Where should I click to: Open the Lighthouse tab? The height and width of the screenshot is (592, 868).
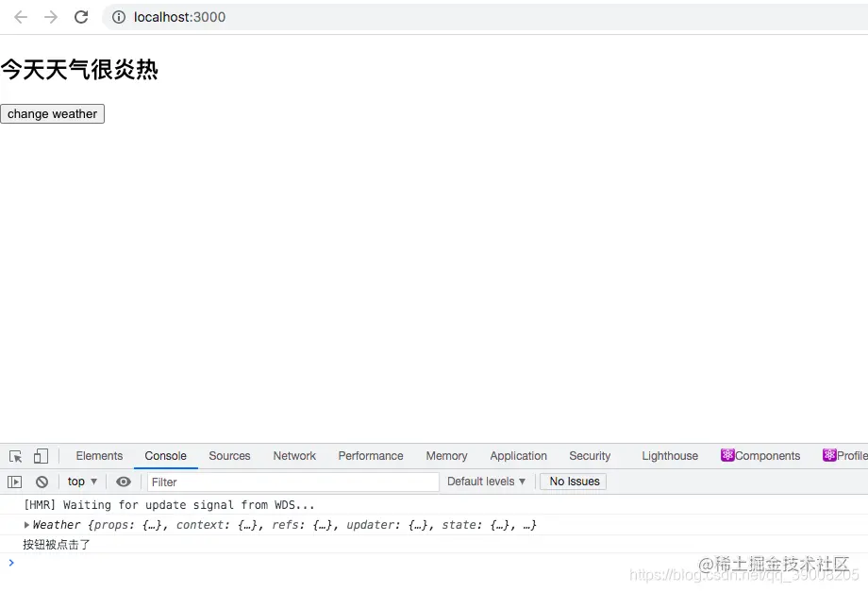670,456
